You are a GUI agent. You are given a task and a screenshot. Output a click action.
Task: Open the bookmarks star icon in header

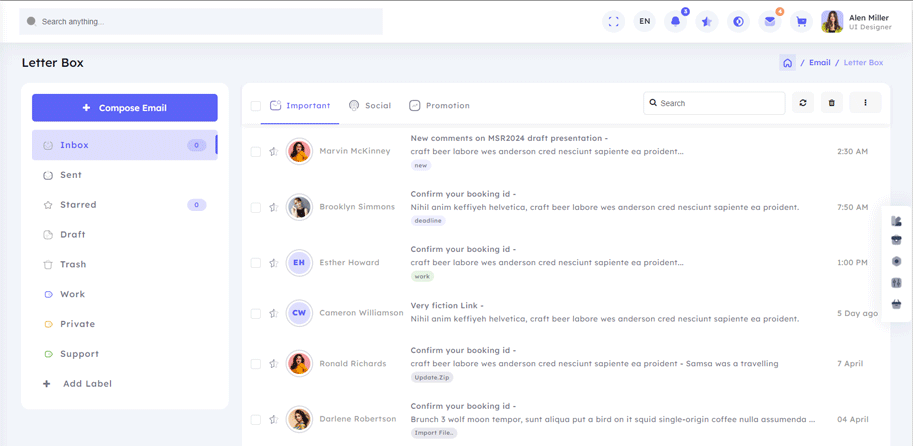(x=707, y=21)
